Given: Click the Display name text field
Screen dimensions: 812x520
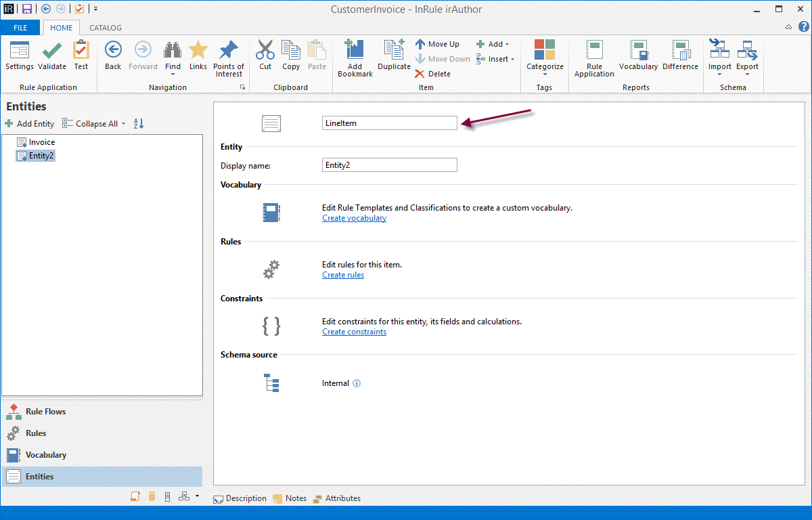Looking at the screenshot, I should [x=389, y=165].
